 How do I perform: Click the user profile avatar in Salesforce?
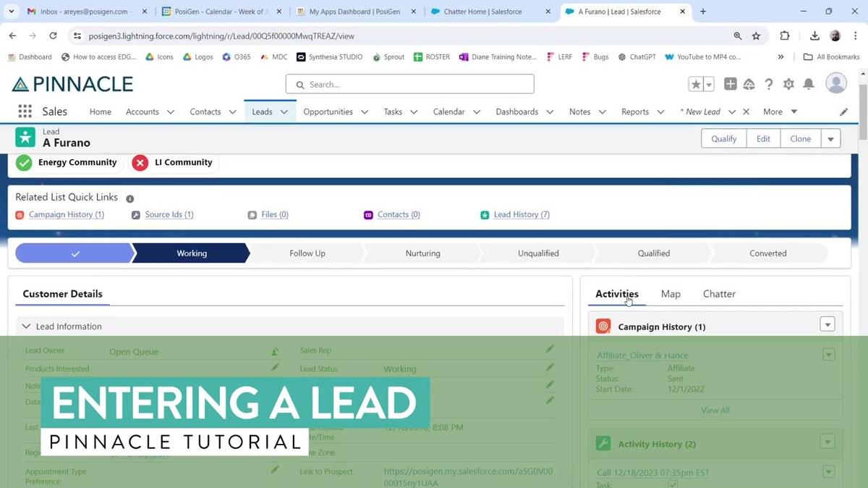[x=836, y=83]
